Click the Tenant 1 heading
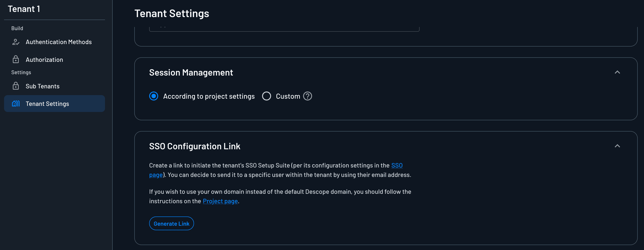Viewport: 644px width, 250px height. point(24,9)
